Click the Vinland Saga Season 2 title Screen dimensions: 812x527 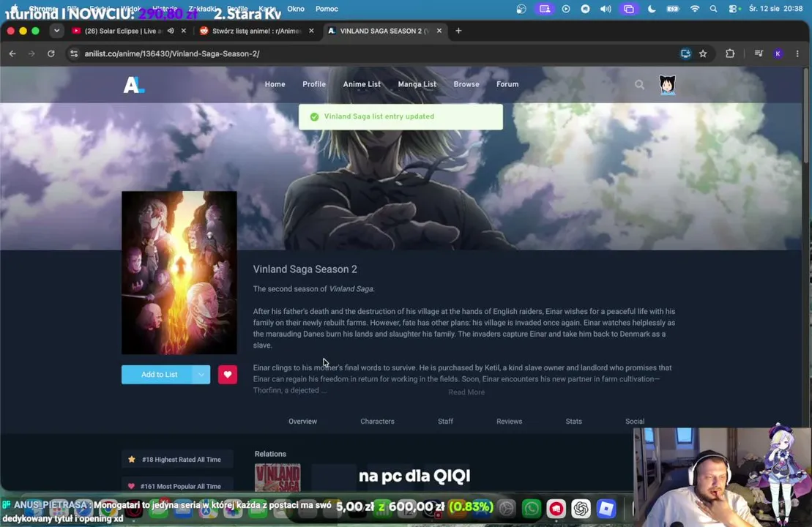[305, 269]
